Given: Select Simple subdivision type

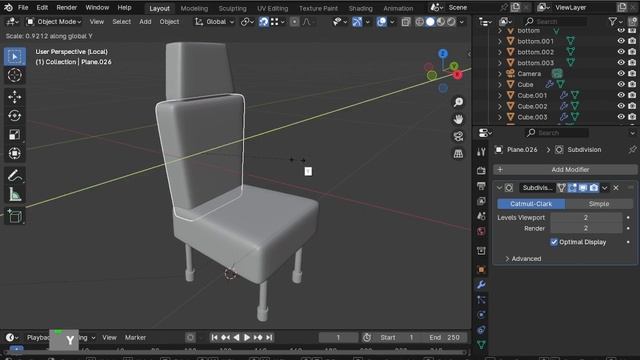Looking at the screenshot, I should (x=599, y=204).
